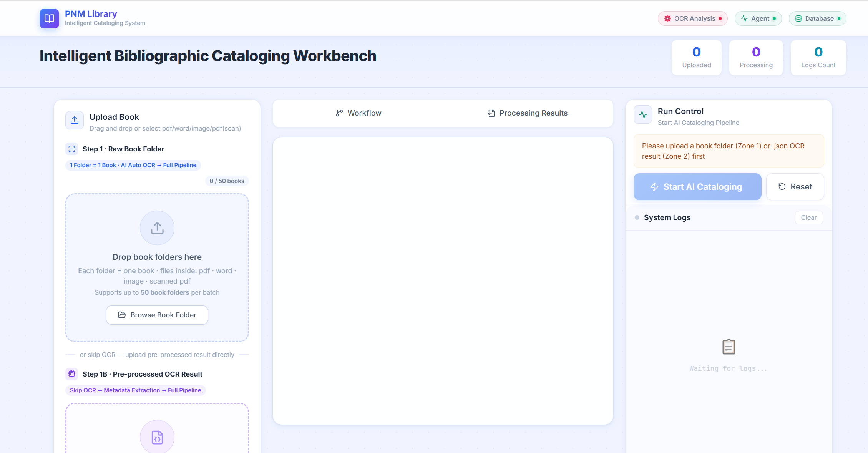The image size is (868, 453).
Task: Click the Agent status indicator
Action: click(758, 18)
